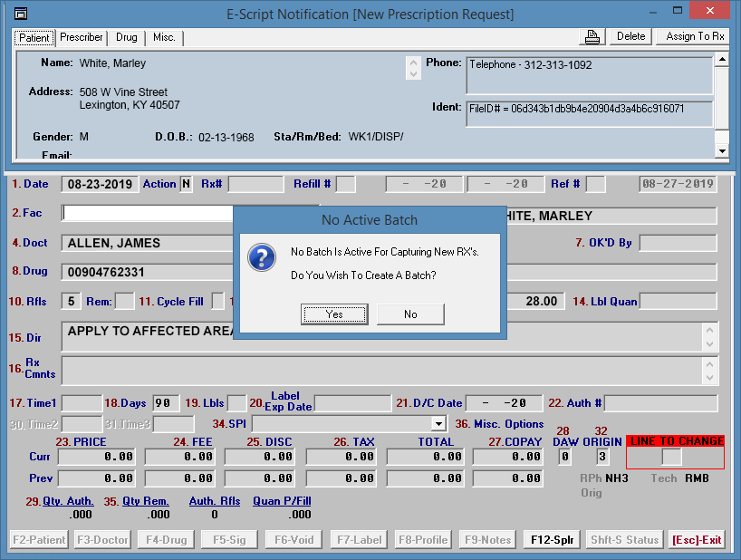The image size is (741, 560).
Task: Click the [Esc]-Exit button
Action: tap(696, 540)
